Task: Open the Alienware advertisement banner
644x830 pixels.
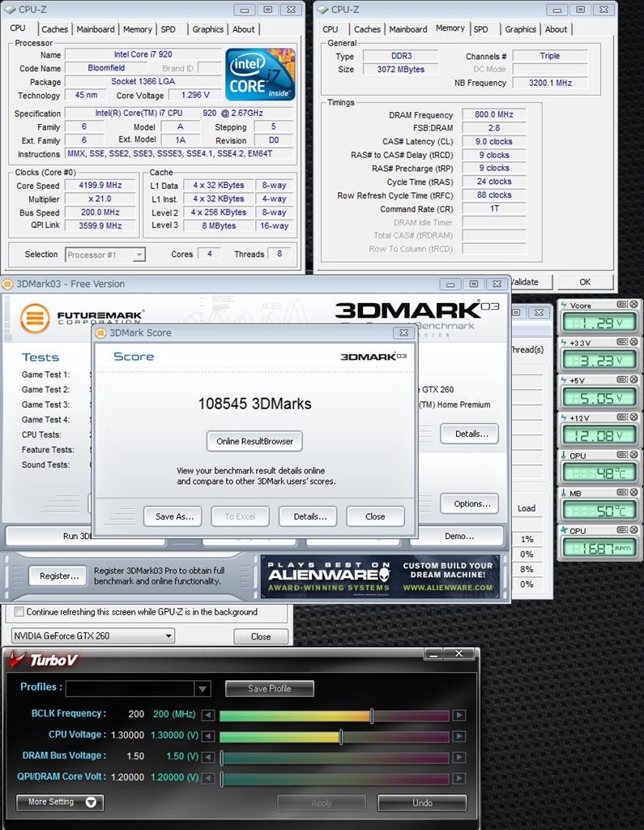Action: [380, 576]
